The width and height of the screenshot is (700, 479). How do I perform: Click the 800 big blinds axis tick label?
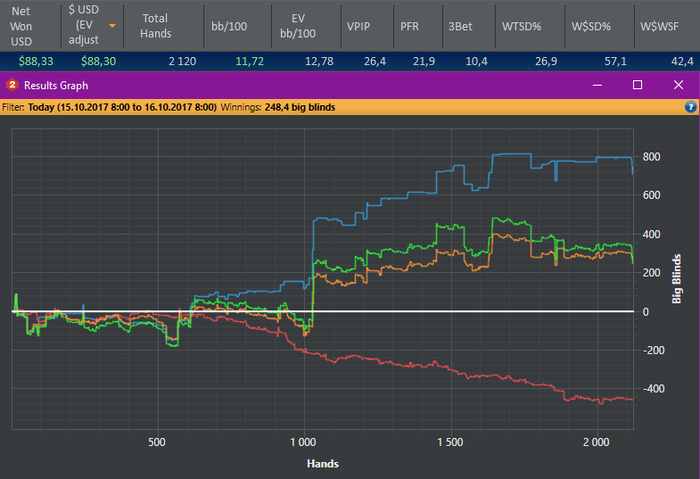click(x=651, y=157)
